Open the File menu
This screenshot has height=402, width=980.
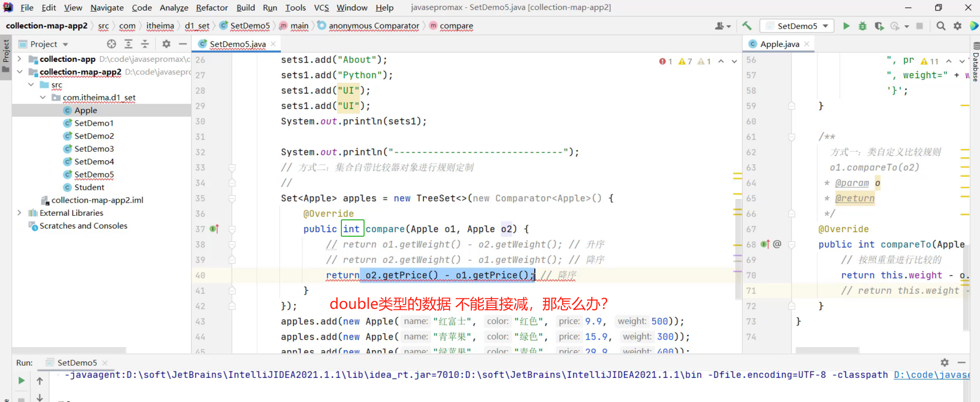27,8
